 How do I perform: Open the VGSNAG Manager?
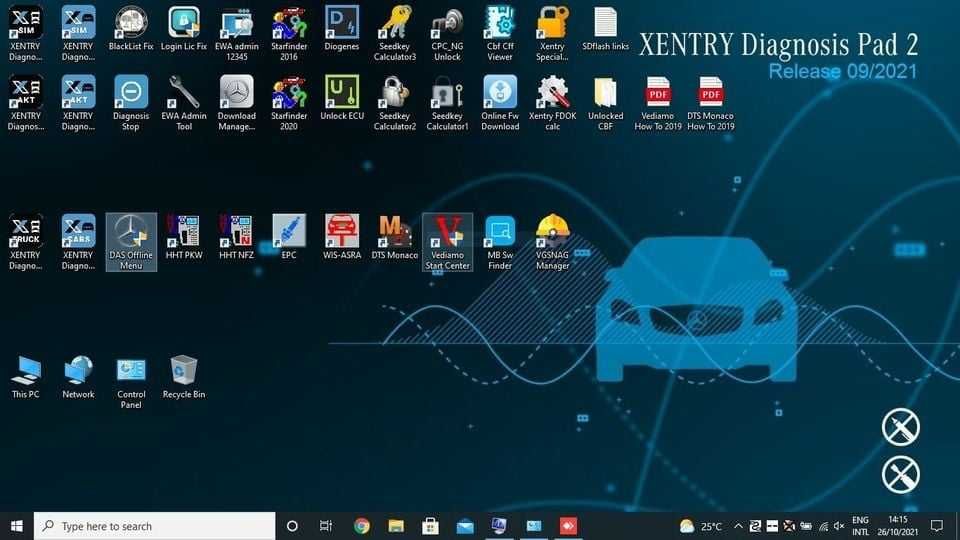click(553, 242)
